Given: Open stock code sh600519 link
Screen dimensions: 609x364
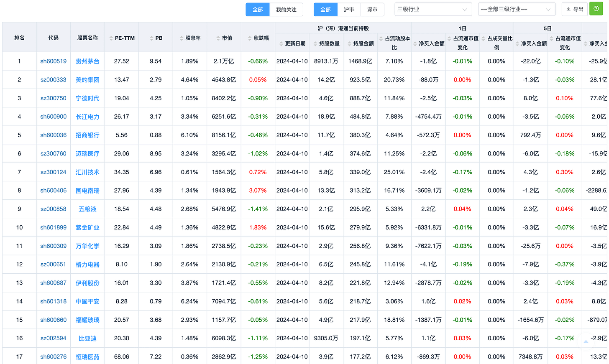Looking at the screenshot, I should 54,61.
